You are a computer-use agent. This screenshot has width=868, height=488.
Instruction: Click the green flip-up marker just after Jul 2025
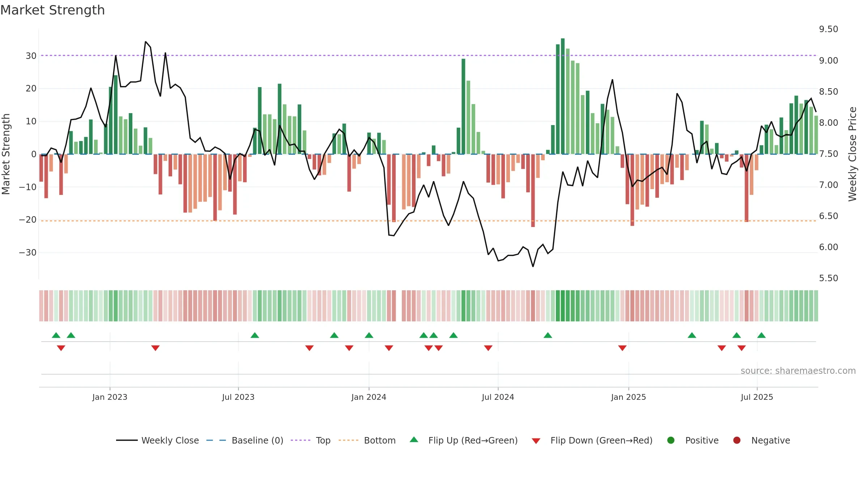(x=761, y=335)
